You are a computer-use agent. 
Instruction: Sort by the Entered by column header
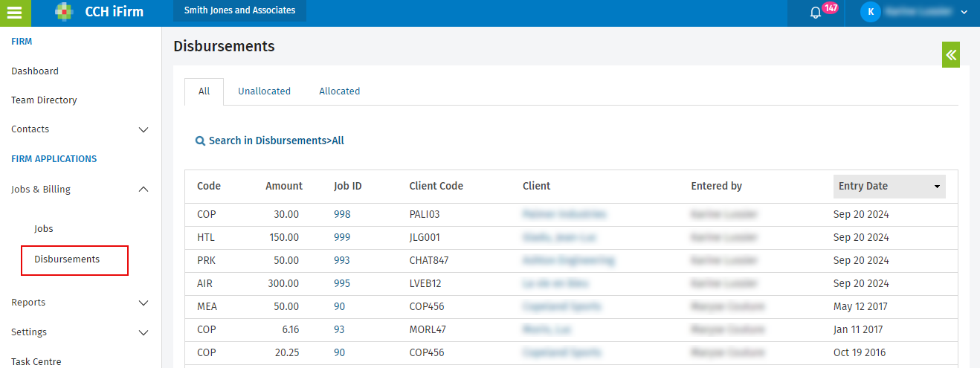[717, 186]
